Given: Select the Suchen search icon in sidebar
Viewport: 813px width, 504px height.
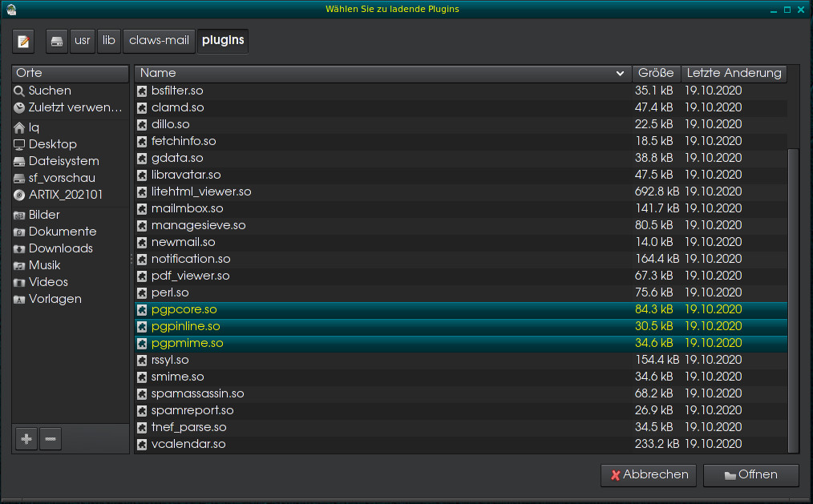Looking at the screenshot, I should [x=18, y=90].
